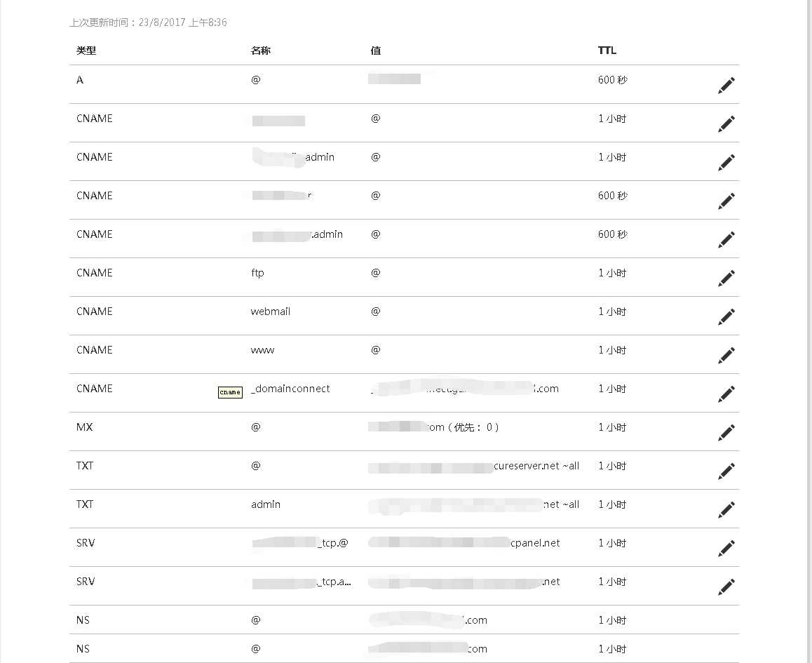Edit first CNAME record with 1 hour TTL
Viewport: 812px width, 663px height.
click(726, 123)
